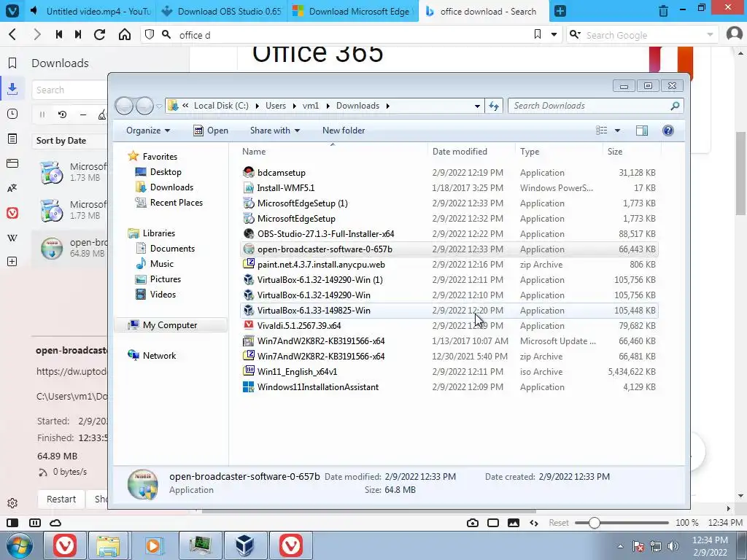Go to browser Home page
The width and height of the screenshot is (747, 560).
click(x=124, y=34)
